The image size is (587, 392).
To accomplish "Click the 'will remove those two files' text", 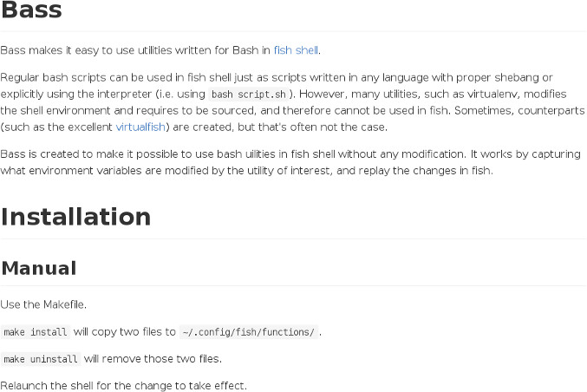I will (x=153, y=359).
